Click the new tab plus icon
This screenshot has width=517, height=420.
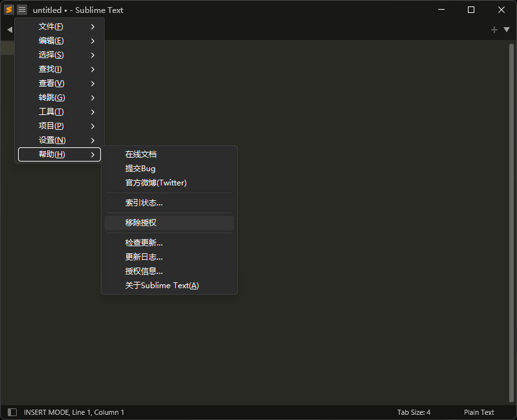[494, 30]
